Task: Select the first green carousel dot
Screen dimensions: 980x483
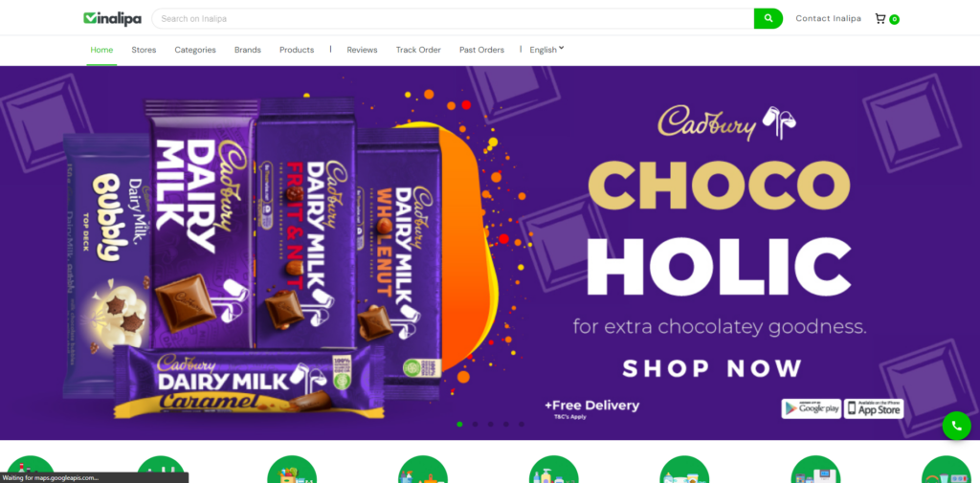Action: (x=460, y=425)
